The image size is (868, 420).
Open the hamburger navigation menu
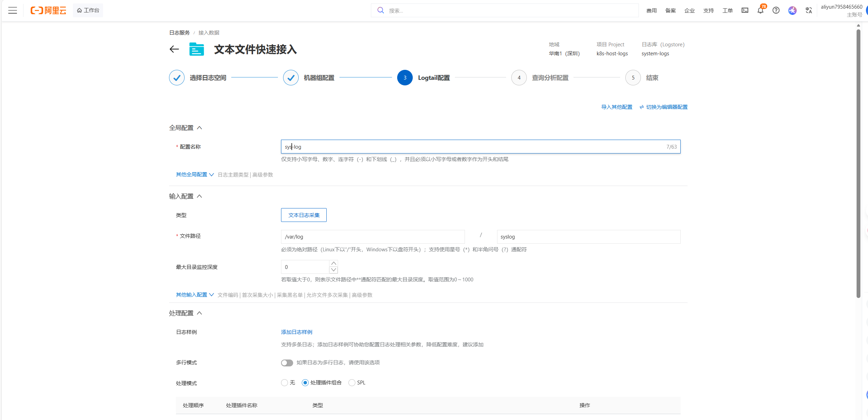pyautogui.click(x=13, y=10)
